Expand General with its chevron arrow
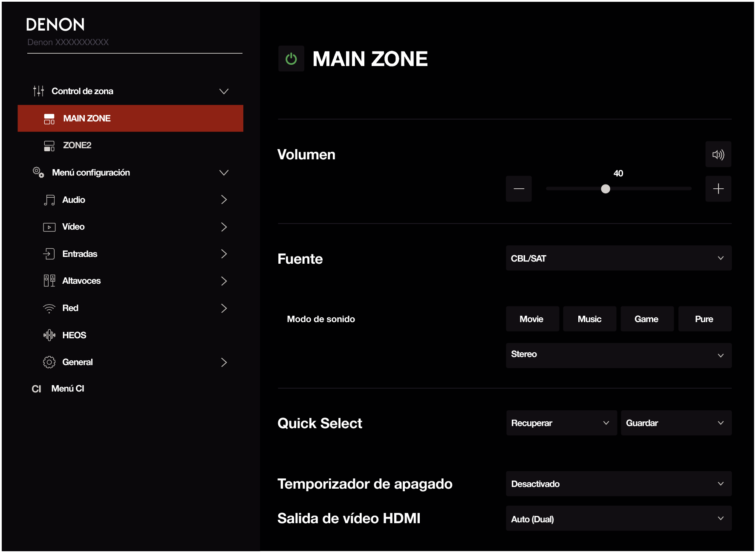This screenshot has height=553, width=756. [224, 362]
